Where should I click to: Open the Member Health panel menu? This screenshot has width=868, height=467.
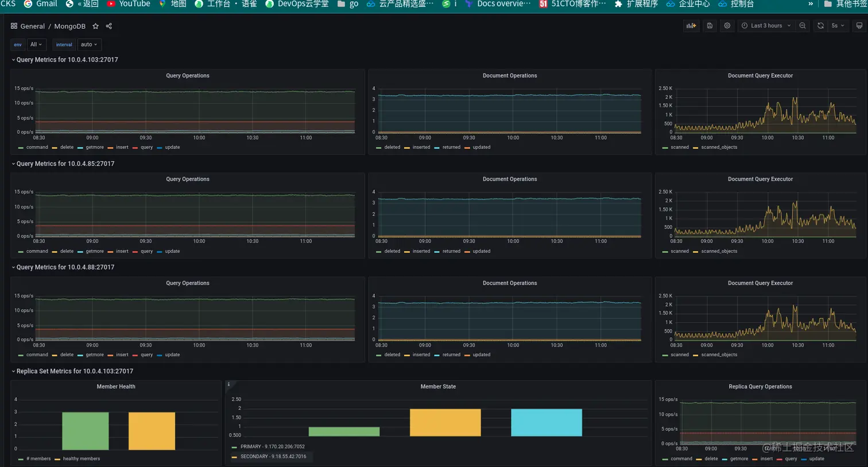pos(116,387)
